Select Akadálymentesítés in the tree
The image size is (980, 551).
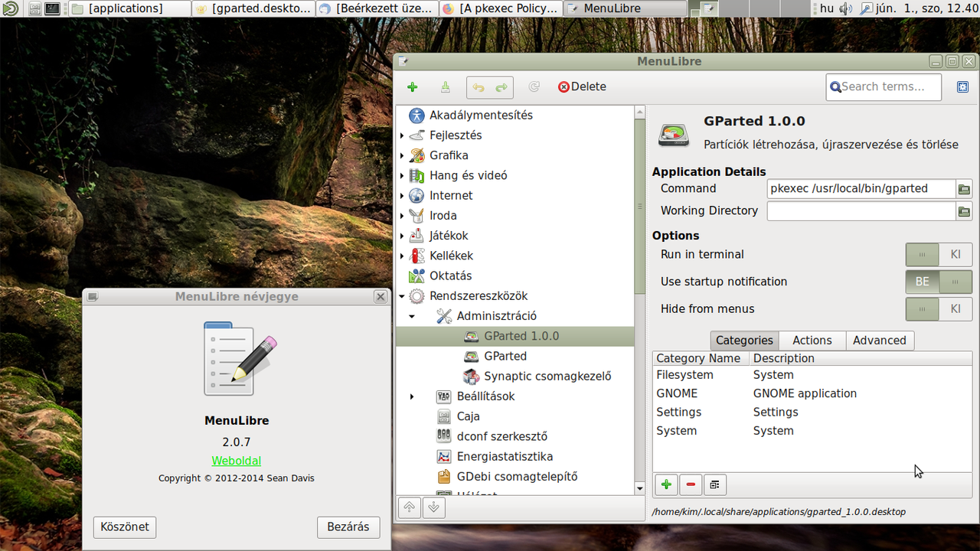(x=515, y=116)
